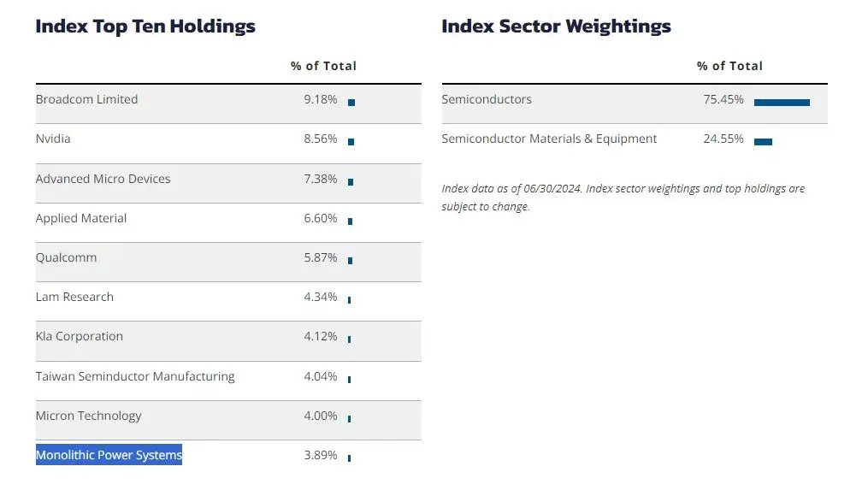Select the Advanced Micro Devices text
Image resolution: width=868 pixels, height=490 pixels.
pos(103,179)
